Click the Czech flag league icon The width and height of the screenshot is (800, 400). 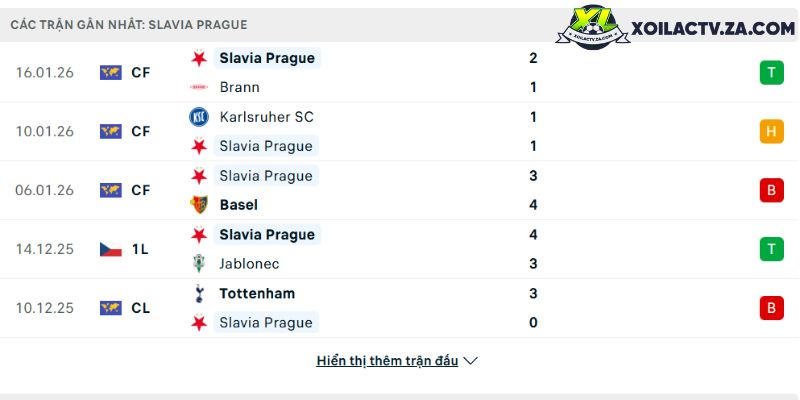pyautogui.click(x=110, y=250)
